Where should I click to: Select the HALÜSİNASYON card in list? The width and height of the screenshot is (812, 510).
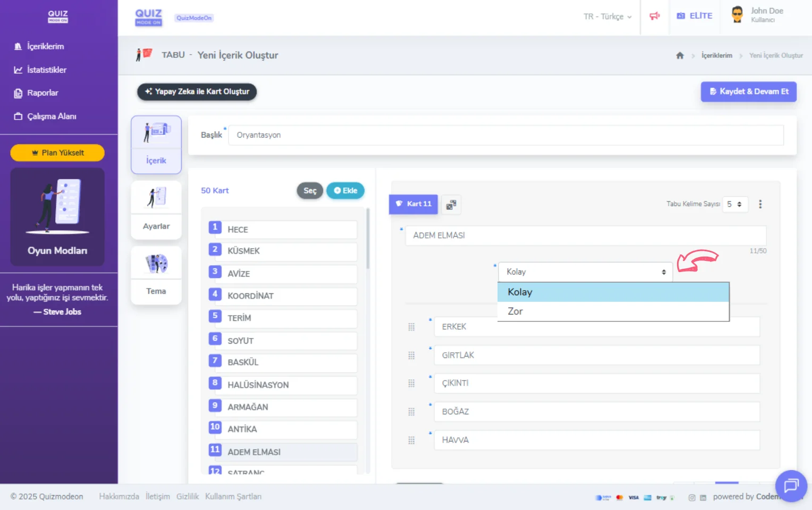tap(283, 385)
